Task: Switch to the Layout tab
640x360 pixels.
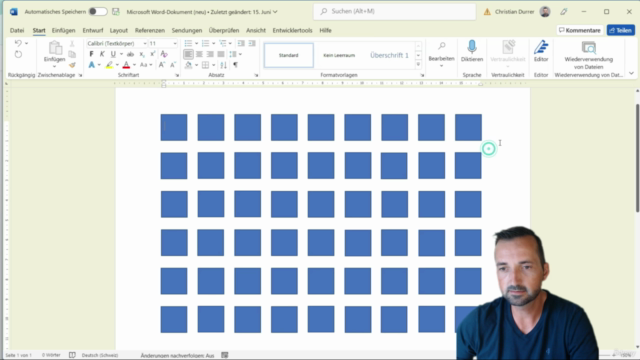Action: pyautogui.click(x=119, y=30)
